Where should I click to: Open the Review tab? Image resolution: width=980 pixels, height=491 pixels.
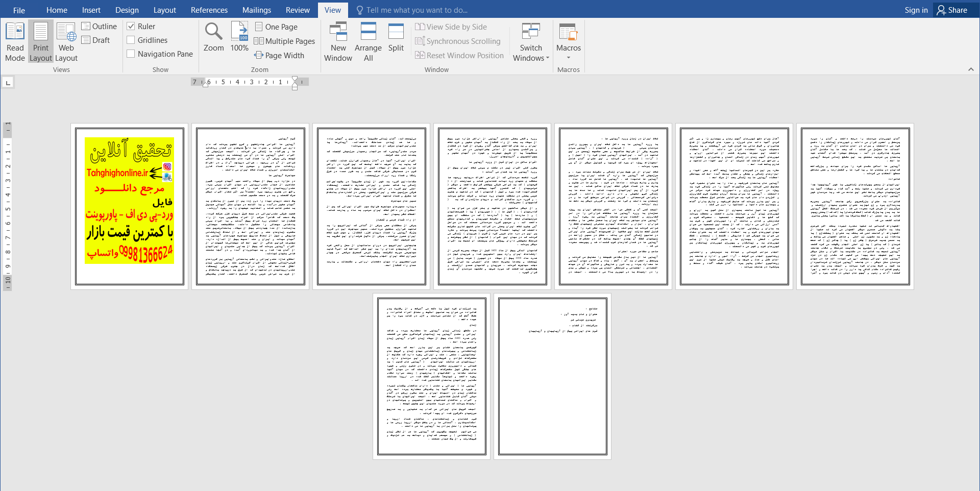[298, 10]
